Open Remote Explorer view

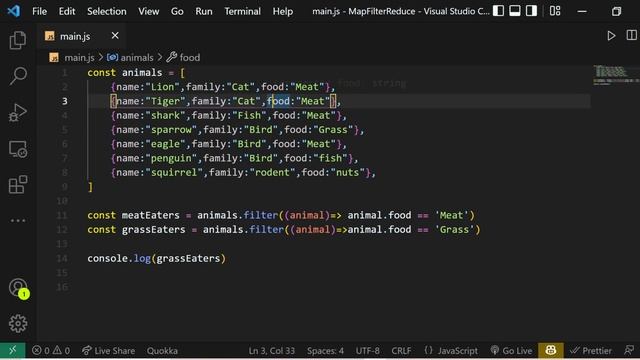(x=18, y=149)
